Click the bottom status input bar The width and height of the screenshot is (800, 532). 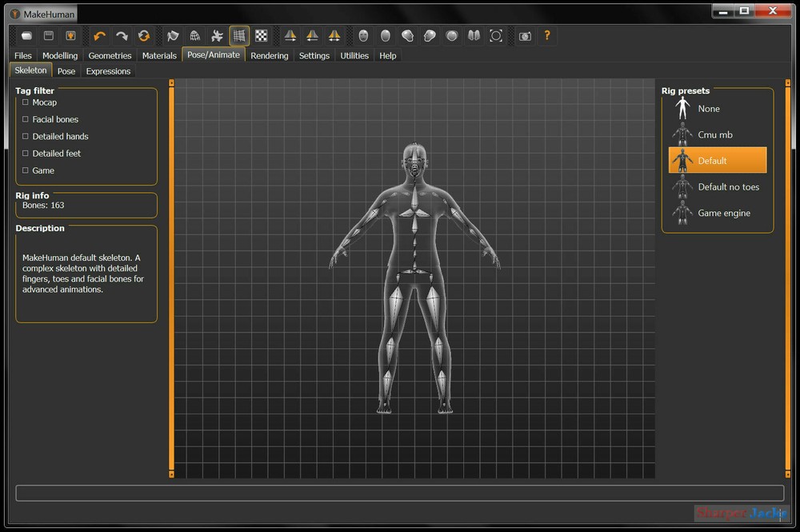coord(399,494)
